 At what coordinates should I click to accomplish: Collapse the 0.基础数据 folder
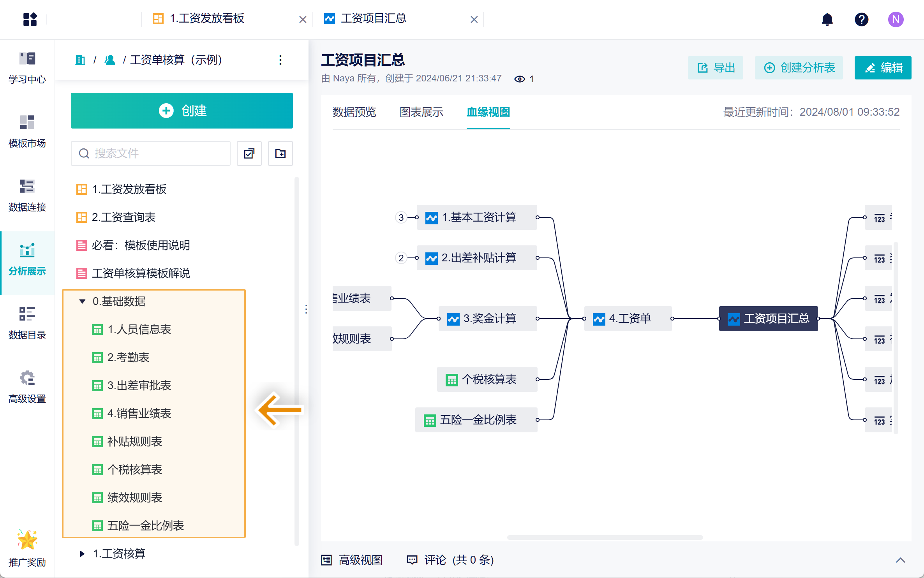(x=82, y=301)
